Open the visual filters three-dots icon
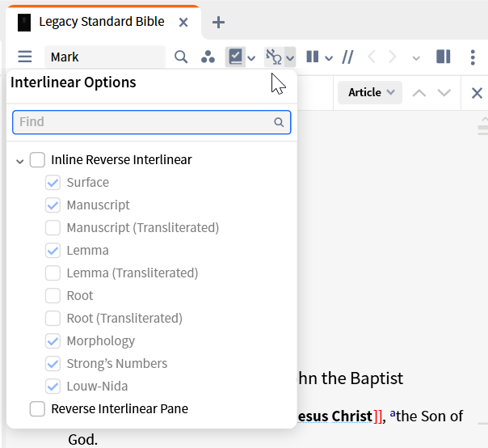Viewport: 488px width, 448px height. tap(208, 57)
